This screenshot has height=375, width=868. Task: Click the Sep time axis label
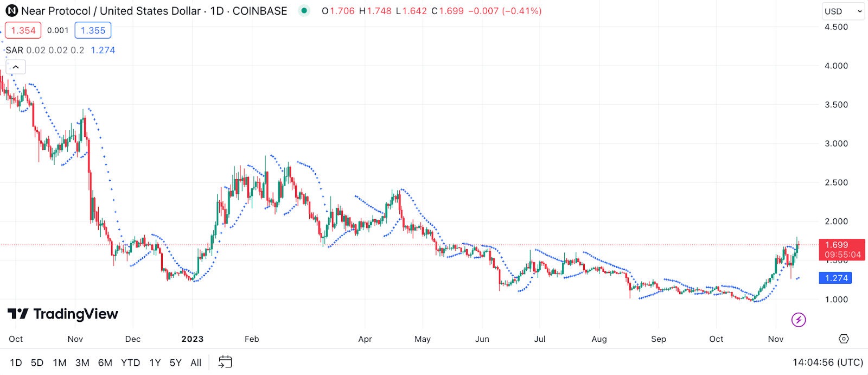point(659,339)
